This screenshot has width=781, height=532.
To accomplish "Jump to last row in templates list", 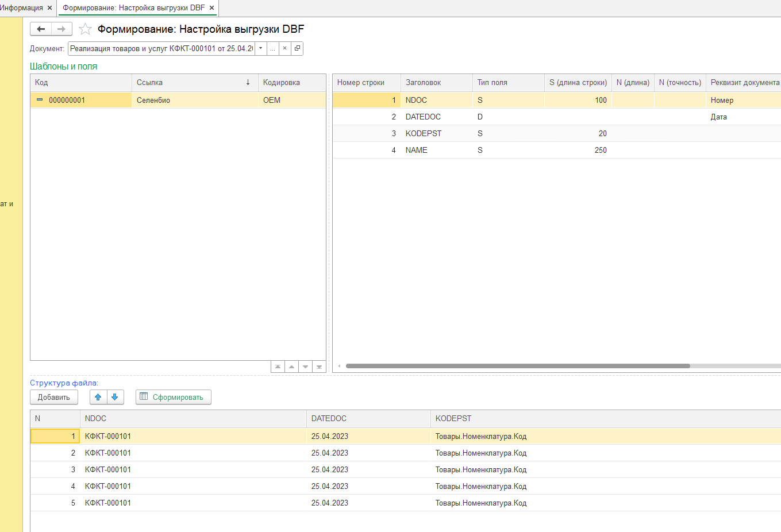I will (319, 367).
